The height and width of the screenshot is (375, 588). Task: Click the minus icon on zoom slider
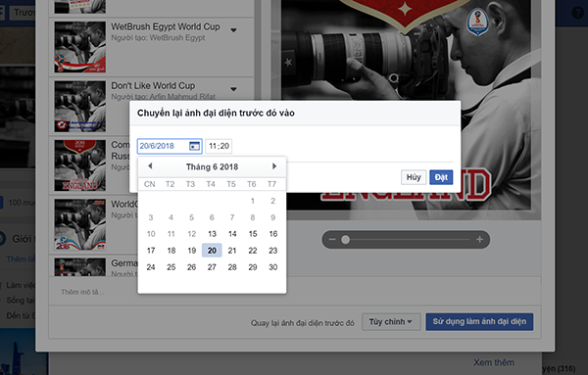pyautogui.click(x=332, y=239)
